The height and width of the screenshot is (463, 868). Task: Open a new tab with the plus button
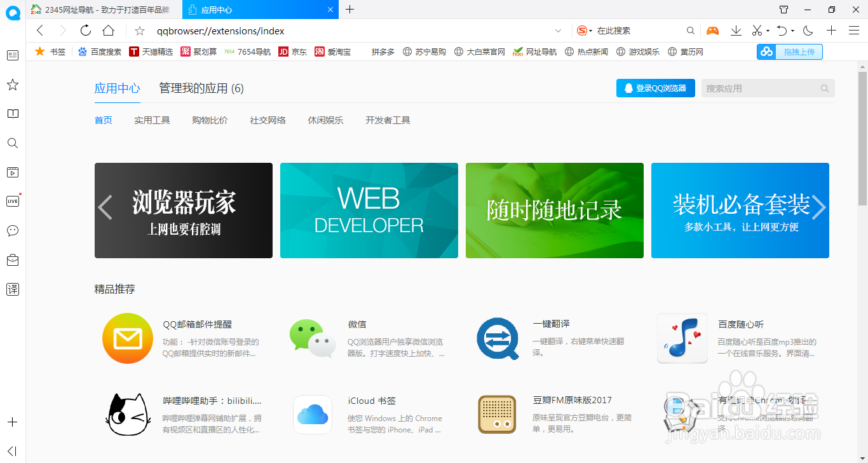click(349, 10)
